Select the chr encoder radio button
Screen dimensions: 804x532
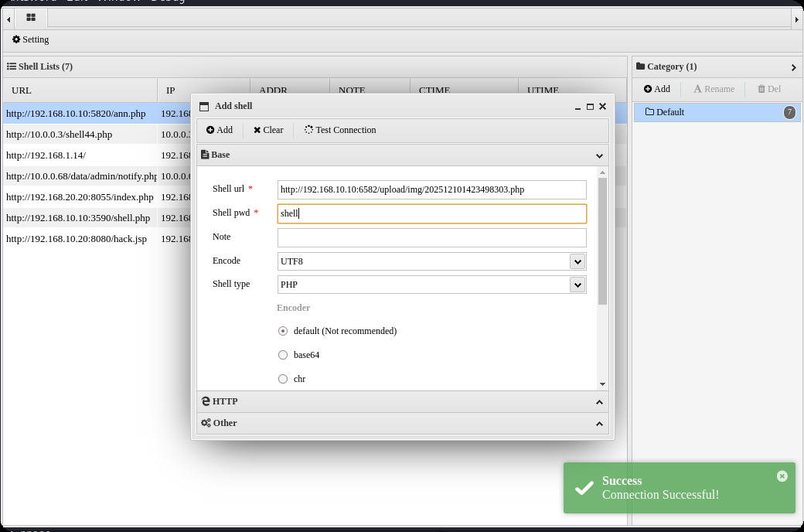tap(283, 379)
